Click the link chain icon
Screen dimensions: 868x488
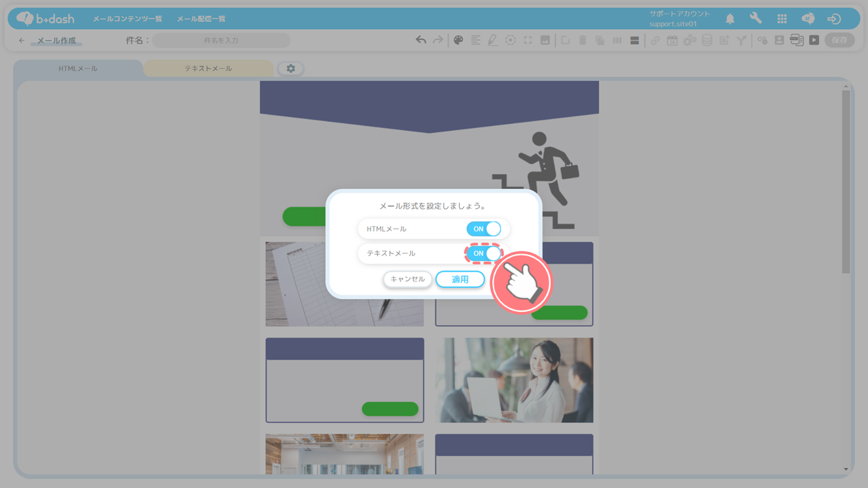tap(655, 40)
